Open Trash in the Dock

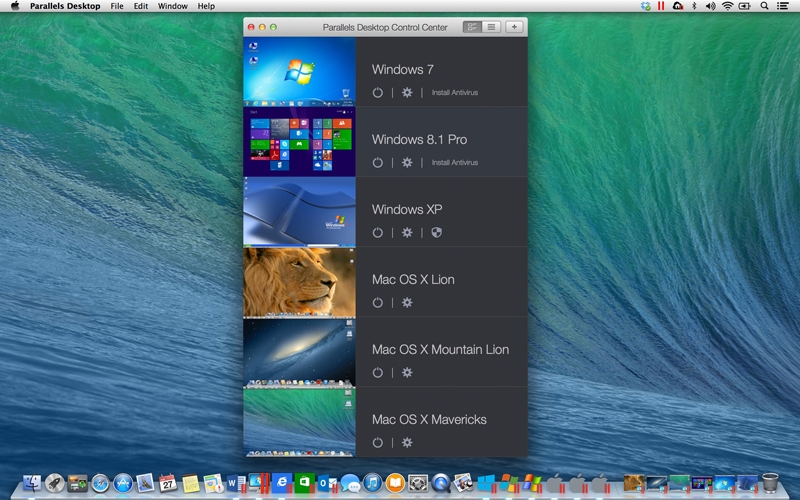(x=770, y=483)
